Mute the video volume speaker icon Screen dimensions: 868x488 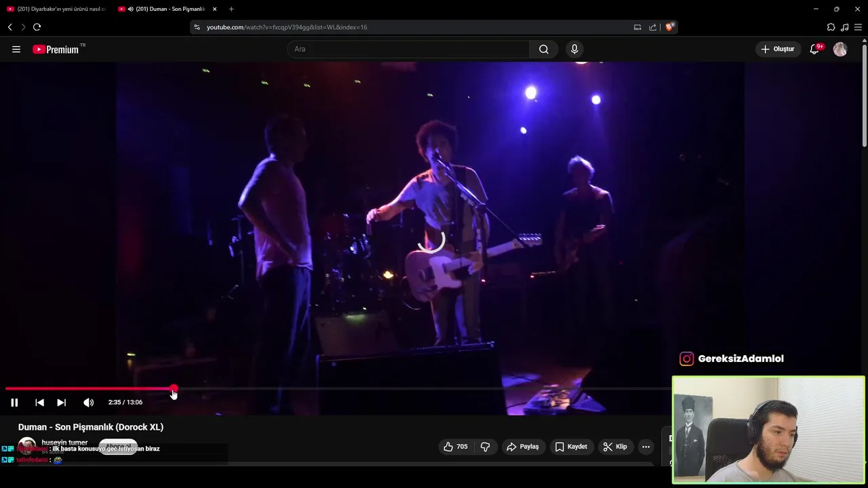[88, 403]
